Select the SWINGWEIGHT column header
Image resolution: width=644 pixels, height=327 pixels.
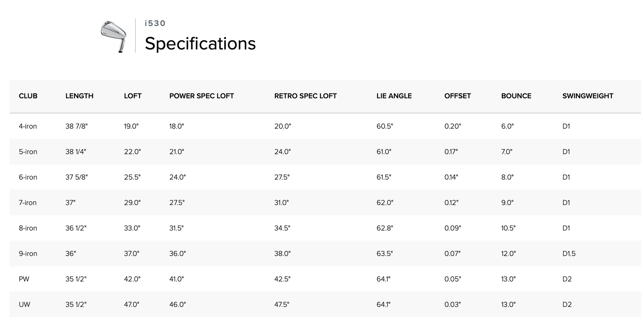tap(588, 96)
